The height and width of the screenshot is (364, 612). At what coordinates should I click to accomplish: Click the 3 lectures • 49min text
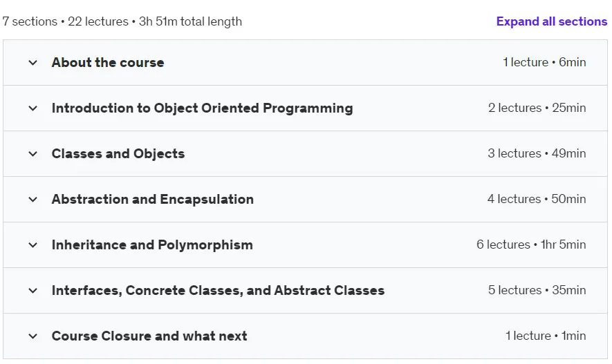coord(537,153)
